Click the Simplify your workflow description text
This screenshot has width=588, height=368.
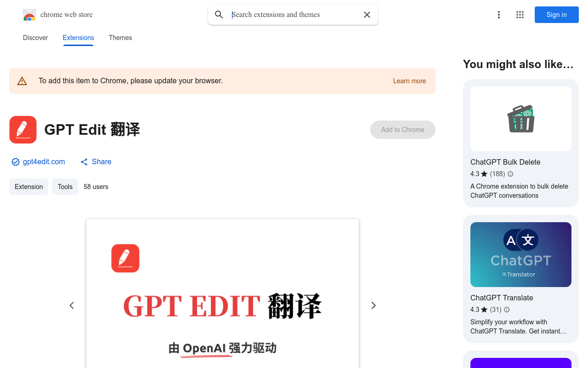tap(518, 327)
